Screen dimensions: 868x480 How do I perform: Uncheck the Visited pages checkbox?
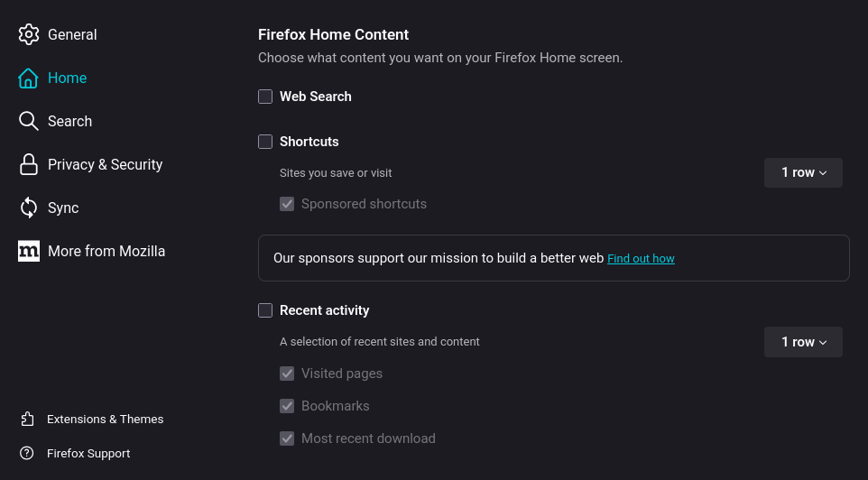(x=287, y=374)
